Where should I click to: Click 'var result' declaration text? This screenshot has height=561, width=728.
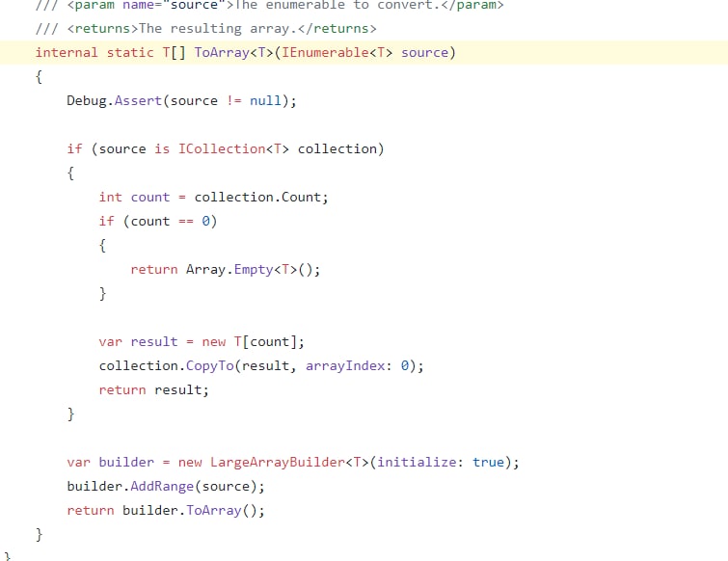tap(138, 342)
